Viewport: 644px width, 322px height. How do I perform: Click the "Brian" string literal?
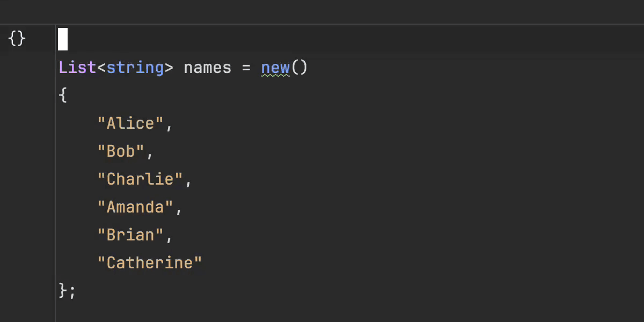tap(130, 235)
